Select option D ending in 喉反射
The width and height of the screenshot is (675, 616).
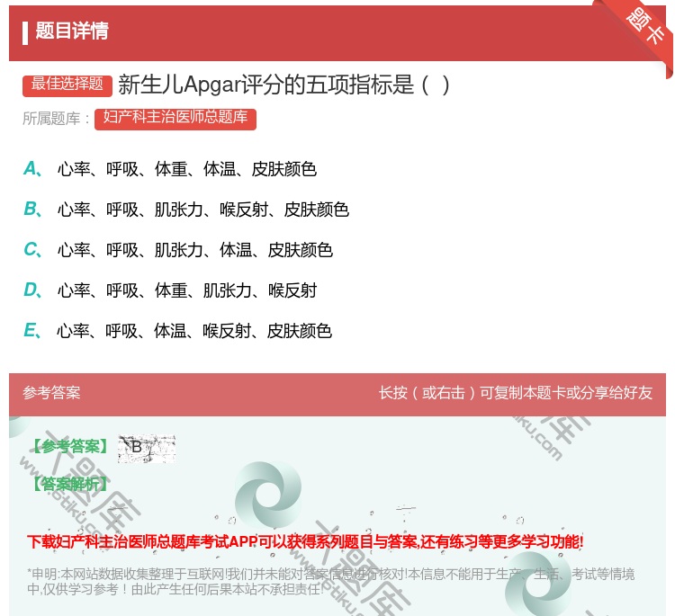[x=186, y=290]
